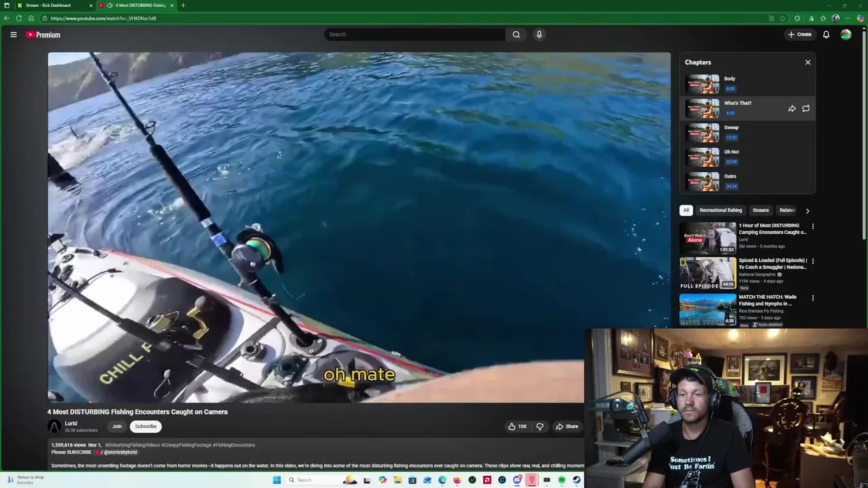
Task: Close the 4 Most DISTURBING Fishing tab
Action: pos(172,5)
